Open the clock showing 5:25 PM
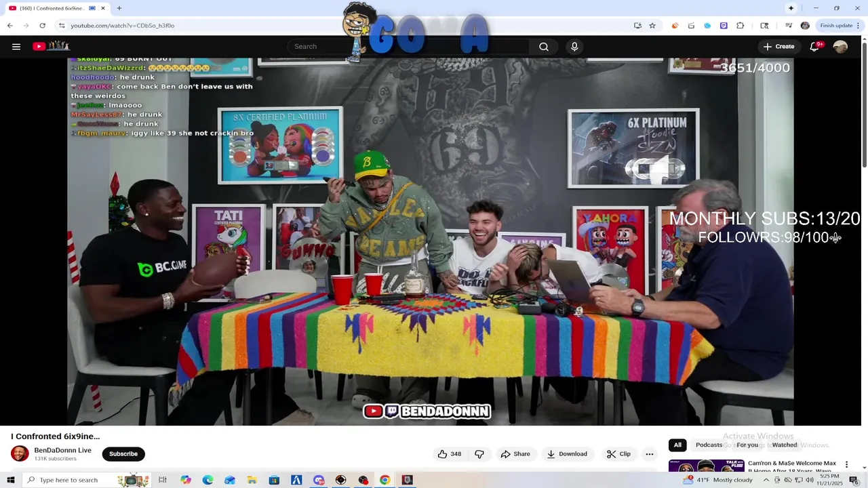The height and width of the screenshot is (488, 868). tap(831, 480)
